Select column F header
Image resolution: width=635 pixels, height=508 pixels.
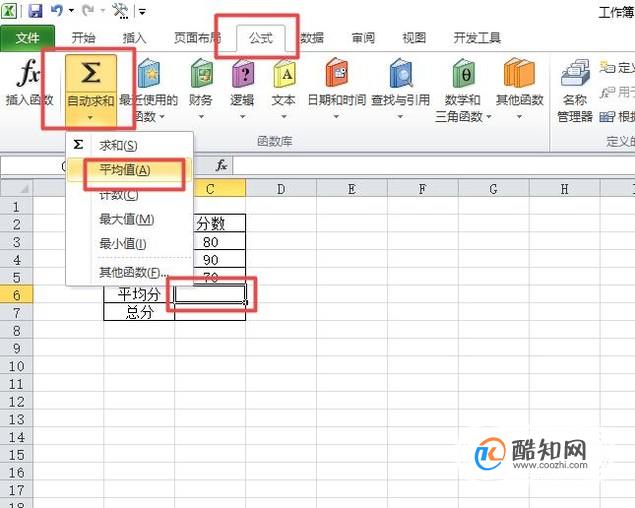pos(423,189)
